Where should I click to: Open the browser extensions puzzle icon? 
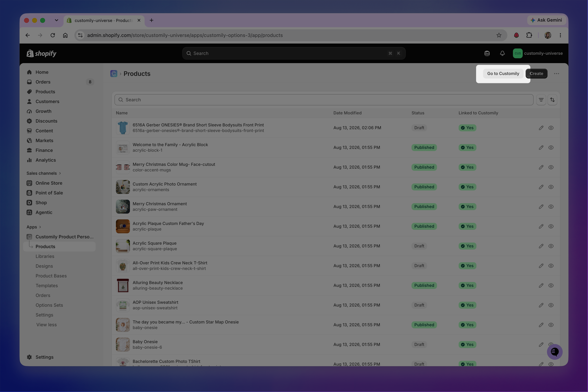tap(529, 35)
